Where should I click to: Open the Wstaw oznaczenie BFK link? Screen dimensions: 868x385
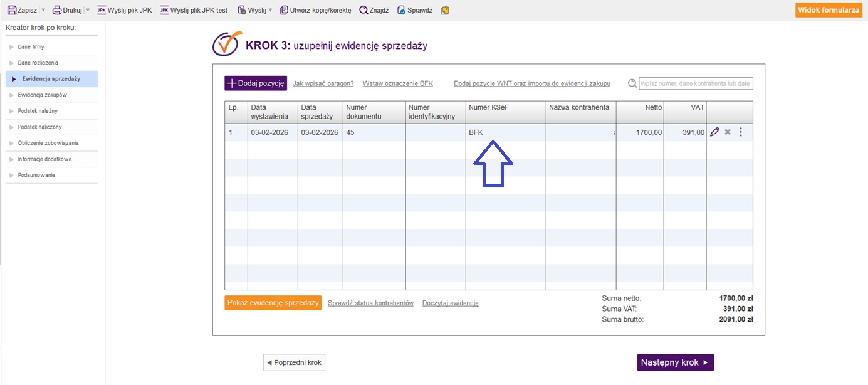coord(397,83)
